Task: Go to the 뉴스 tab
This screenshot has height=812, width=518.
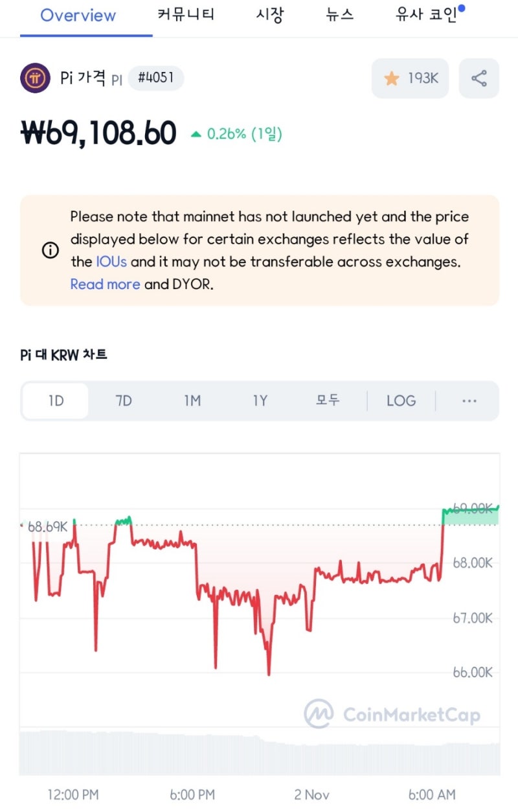Action: [340, 16]
